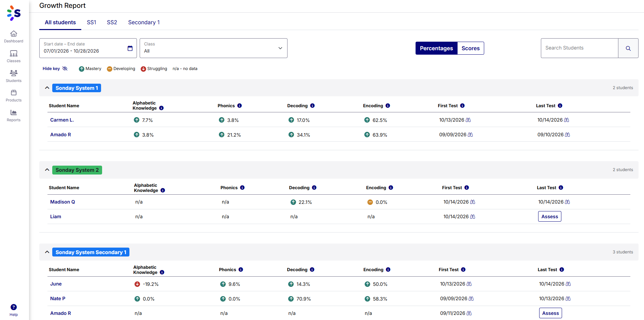Select the Percentages view toggle
The image size is (644, 320).
point(436,48)
